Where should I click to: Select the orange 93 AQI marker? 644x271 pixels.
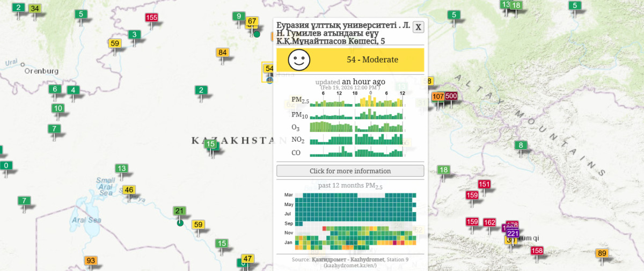91,261
